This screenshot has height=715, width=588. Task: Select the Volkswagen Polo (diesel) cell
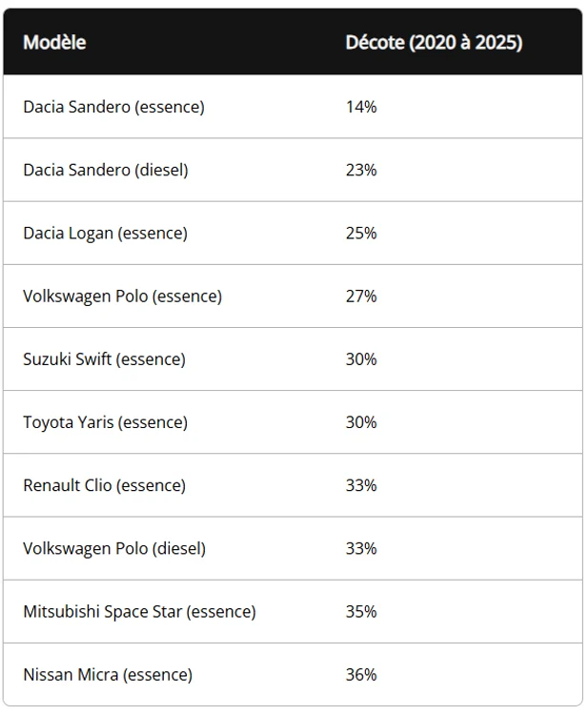click(114, 548)
